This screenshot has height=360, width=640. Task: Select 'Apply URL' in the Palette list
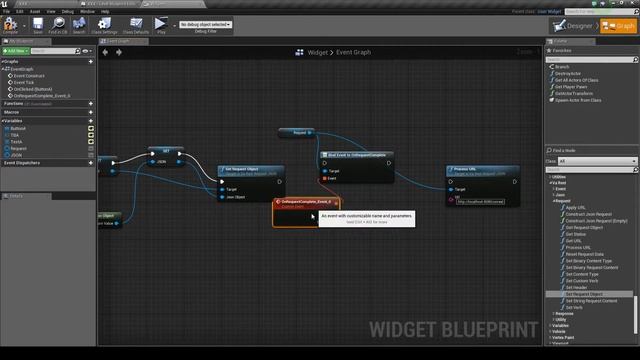575,207
